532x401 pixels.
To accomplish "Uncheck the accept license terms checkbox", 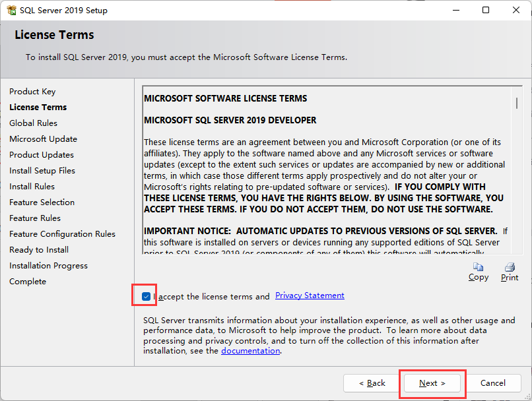I will click(x=147, y=297).
